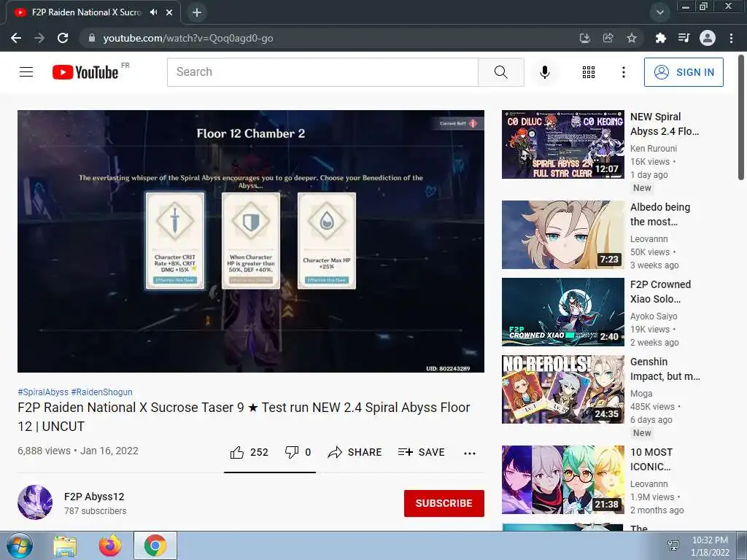Go forward in browser history
The height and width of the screenshot is (560, 747).
click(39, 38)
